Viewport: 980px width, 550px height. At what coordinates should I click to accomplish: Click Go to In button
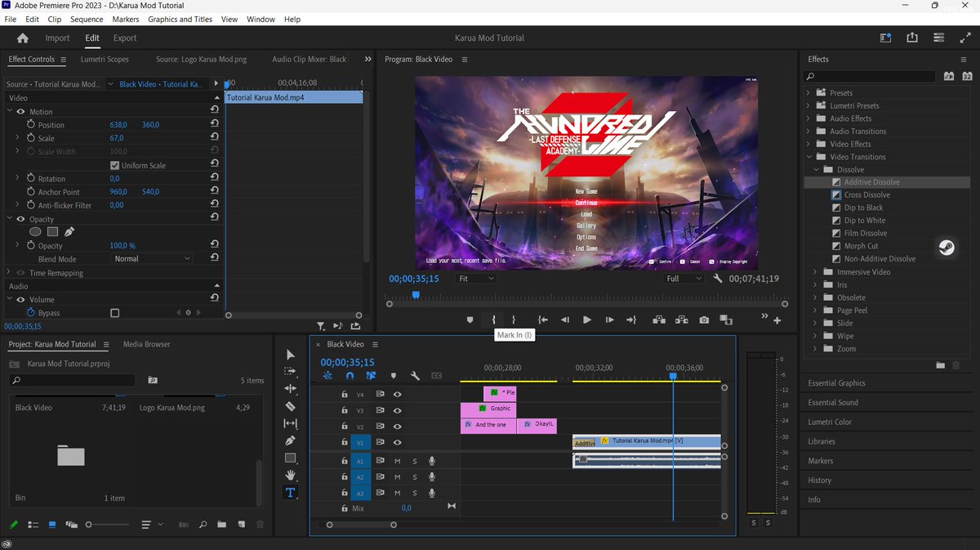pyautogui.click(x=542, y=320)
